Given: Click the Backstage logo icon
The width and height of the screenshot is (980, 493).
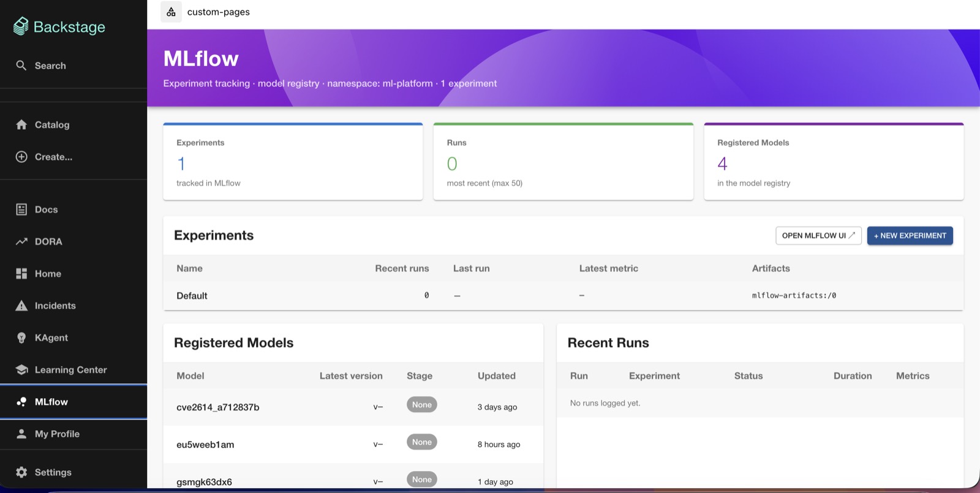Looking at the screenshot, I should (x=21, y=26).
